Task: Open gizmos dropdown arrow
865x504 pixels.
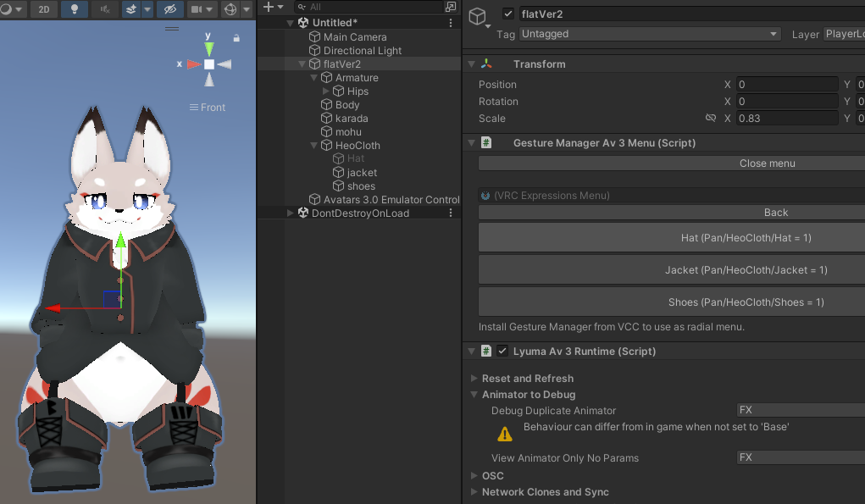Action: click(247, 8)
